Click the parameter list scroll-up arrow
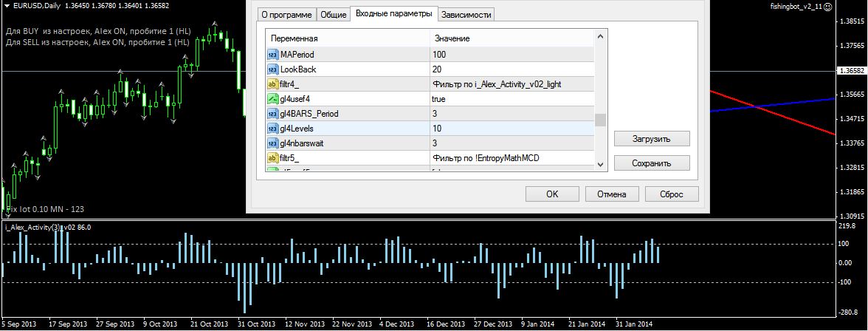 tap(600, 37)
